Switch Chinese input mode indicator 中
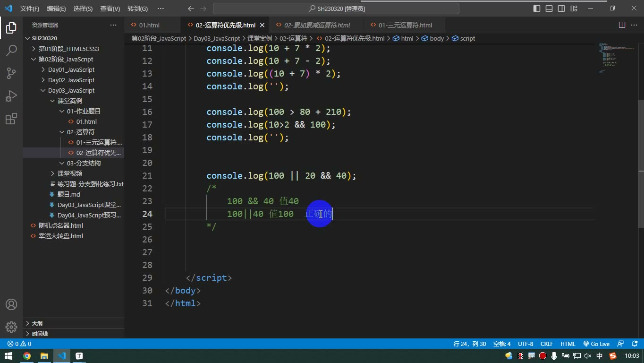The width and height of the screenshot is (644, 363). coord(600,356)
